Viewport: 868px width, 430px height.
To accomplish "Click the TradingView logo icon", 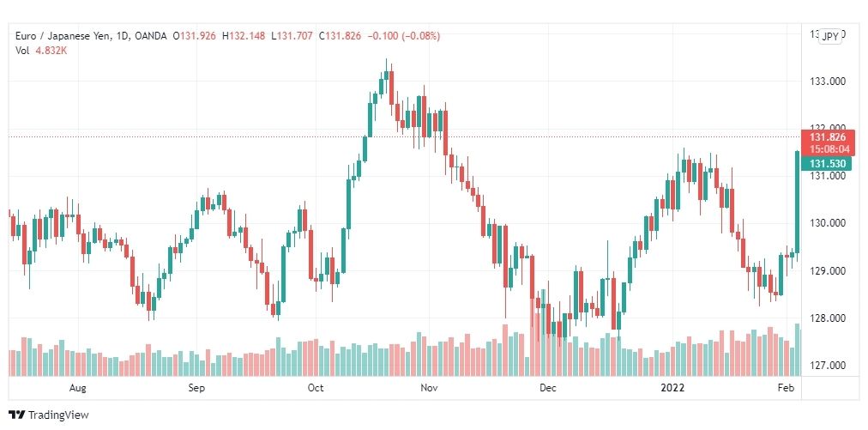I will pyautogui.click(x=16, y=415).
